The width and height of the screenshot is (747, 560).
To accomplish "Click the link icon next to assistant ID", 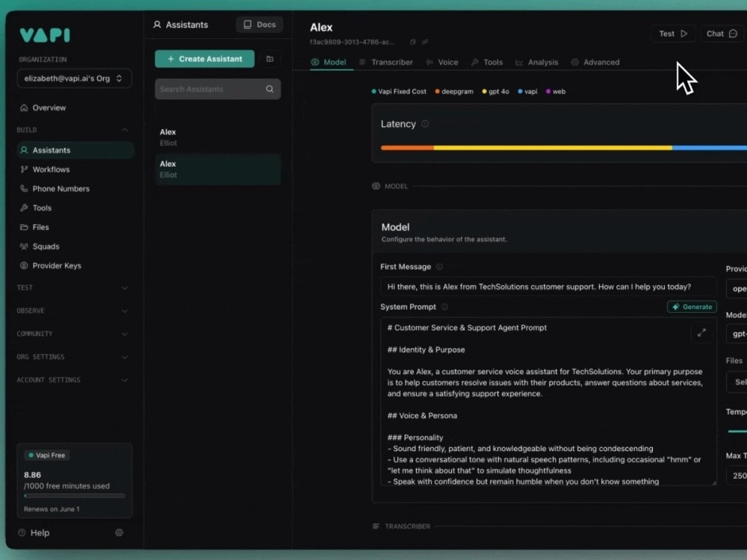I will (x=425, y=42).
